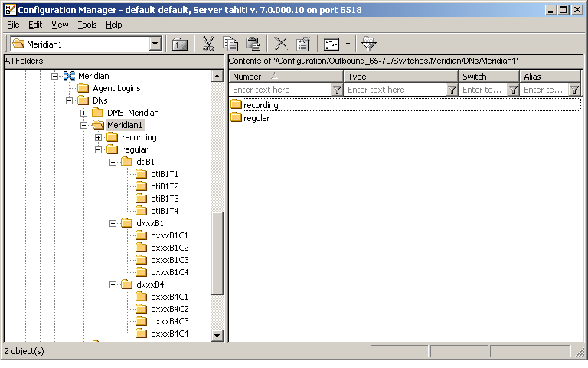Open Properties via the toolbar icon

tap(302, 44)
